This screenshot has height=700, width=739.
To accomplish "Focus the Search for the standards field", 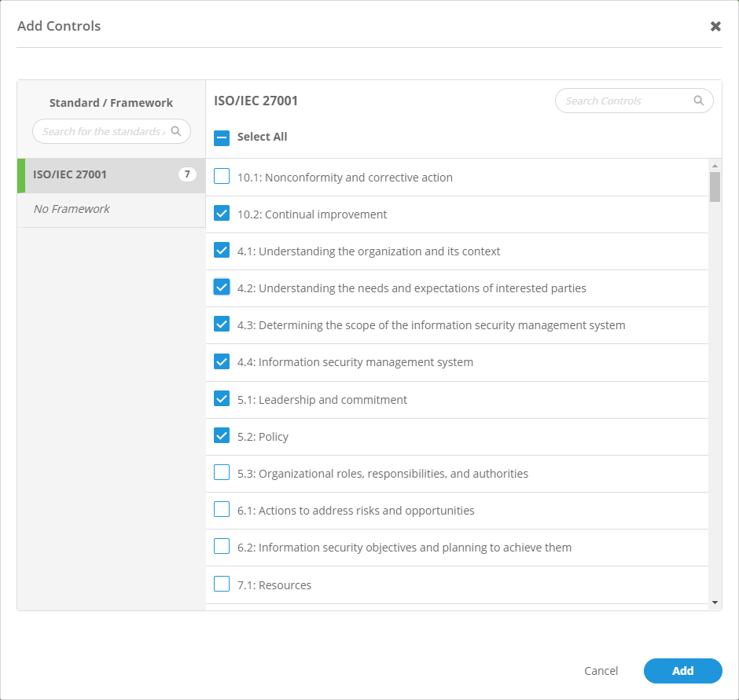I will [x=111, y=131].
